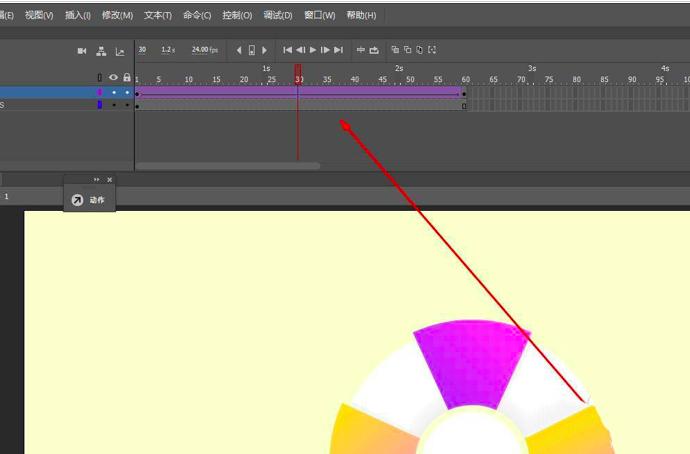The image size is (690, 454).
Task: Close the floating 动作 panel
Action: point(110,179)
